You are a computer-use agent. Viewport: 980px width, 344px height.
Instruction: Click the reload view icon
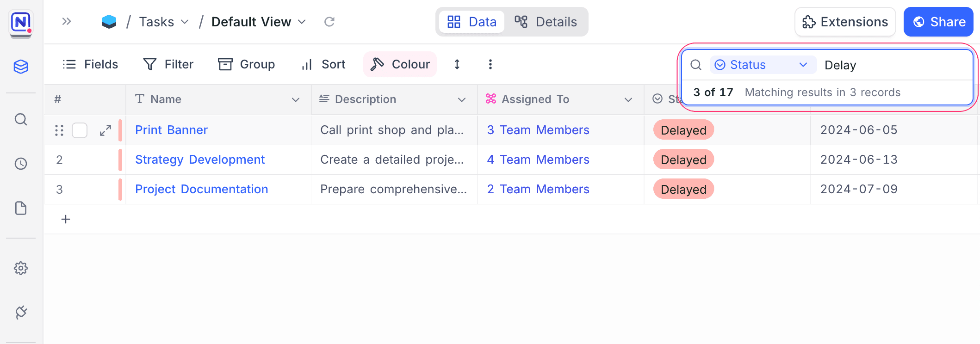(x=329, y=22)
